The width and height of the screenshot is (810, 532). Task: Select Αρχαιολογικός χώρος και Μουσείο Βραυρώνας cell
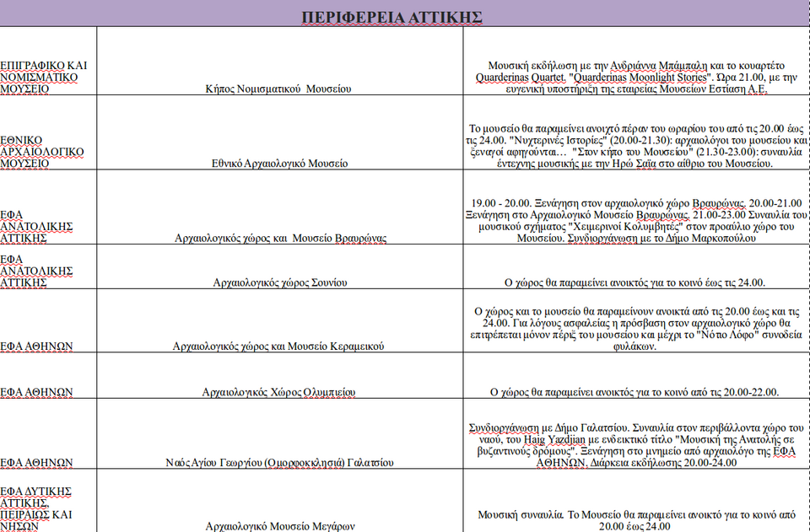279,239
